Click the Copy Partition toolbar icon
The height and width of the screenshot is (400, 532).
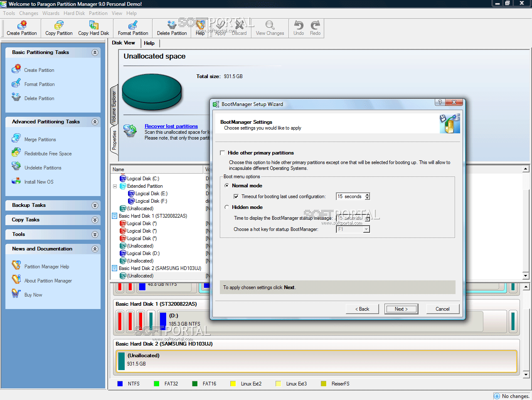59,25
